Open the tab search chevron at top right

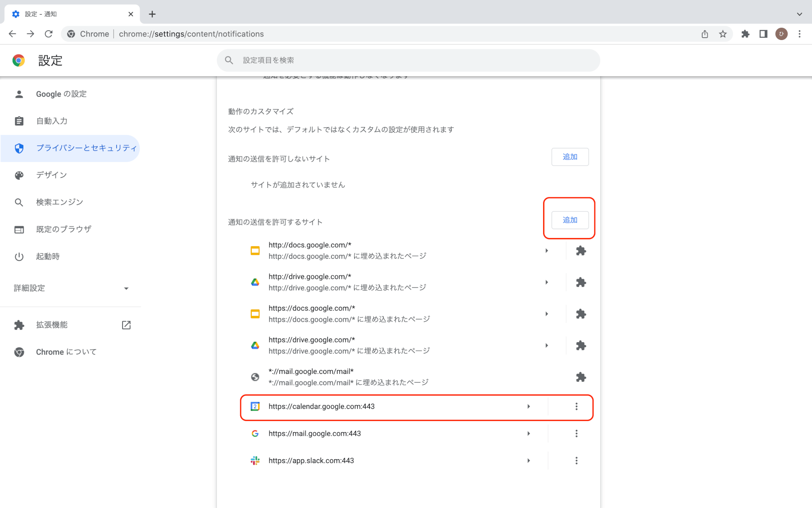coord(799,14)
